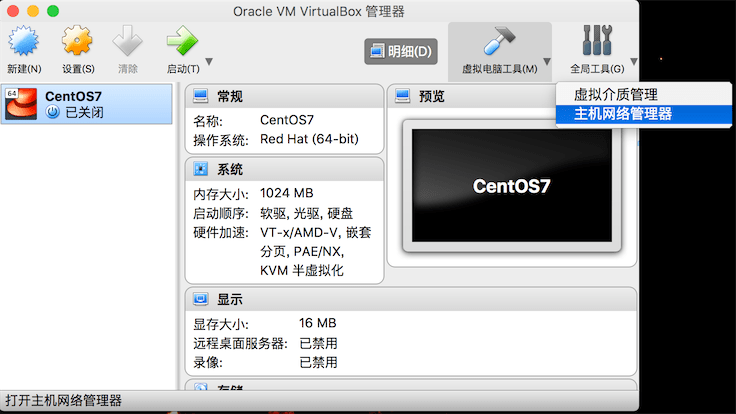The width and height of the screenshot is (736, 414).
Task: Open 设置(S) orange gear icon
Action: coord(77,40)
